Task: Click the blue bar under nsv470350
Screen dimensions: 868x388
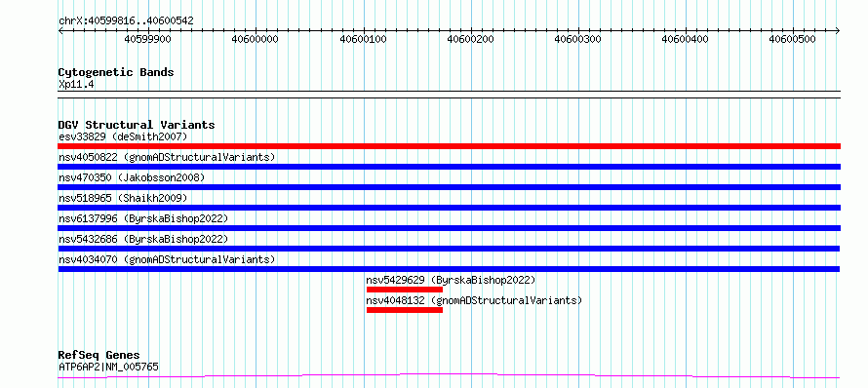Action: (x=449, y=187)
